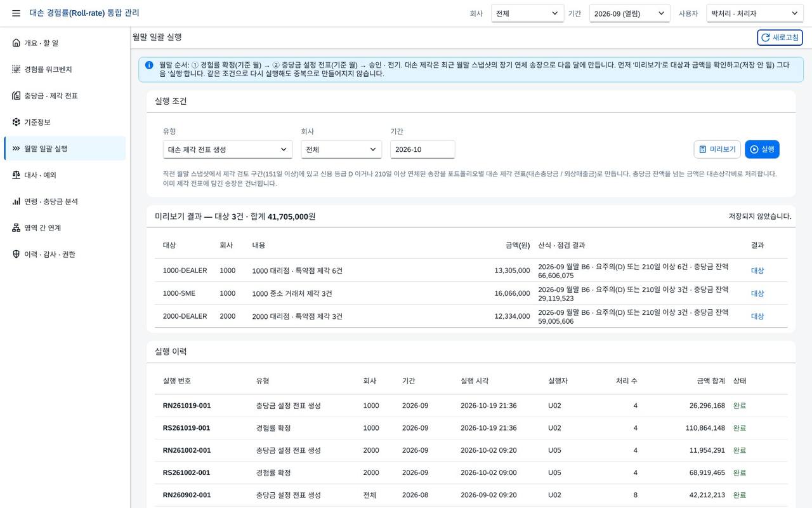Viewport: 812px width, 508px height.
Task: Navigate to 충당금 · 제각 전표
Action: click(65, 96)
